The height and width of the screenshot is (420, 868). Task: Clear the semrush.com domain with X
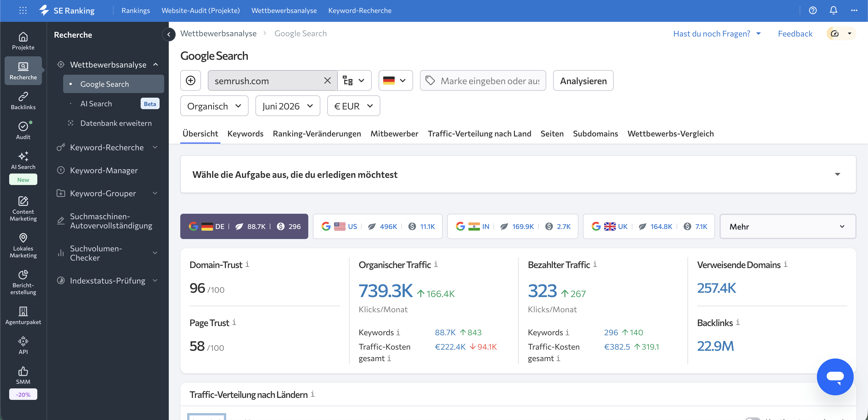pyautogui.click(x=327, y=80)
